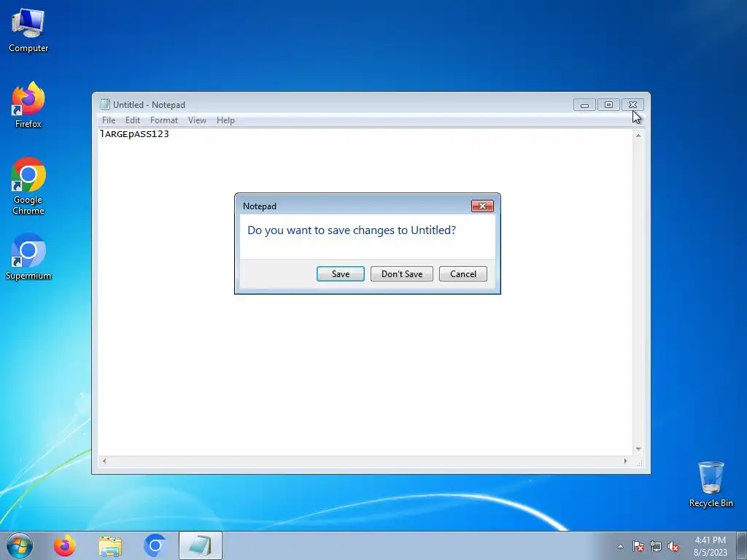
Task: Open the Format menu in Notepad
Action: 164,120
